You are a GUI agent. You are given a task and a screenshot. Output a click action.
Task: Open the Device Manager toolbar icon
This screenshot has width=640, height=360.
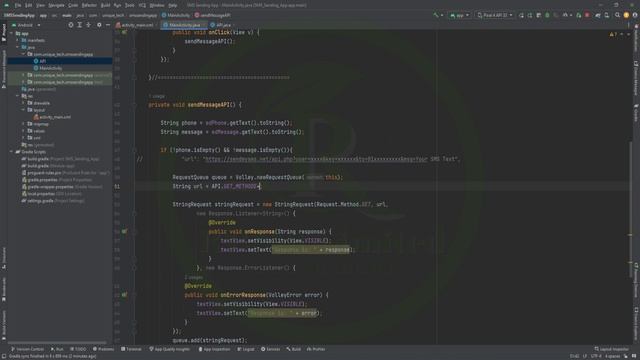(607, 15)
